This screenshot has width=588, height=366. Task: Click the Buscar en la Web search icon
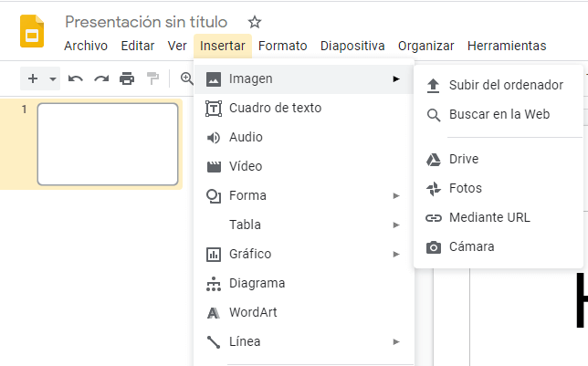tap(434, 115)
